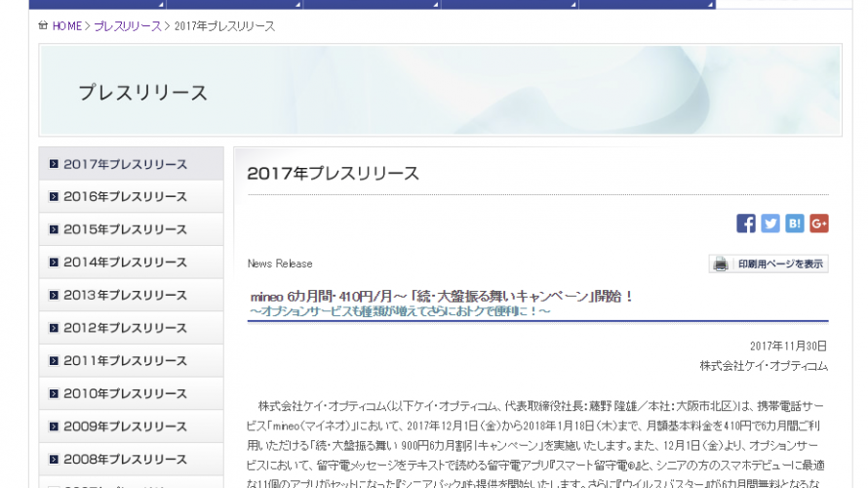868x488 pixels.
Task: Open the 2015年プレスリリース sidebar item
Action: [132, 229]
